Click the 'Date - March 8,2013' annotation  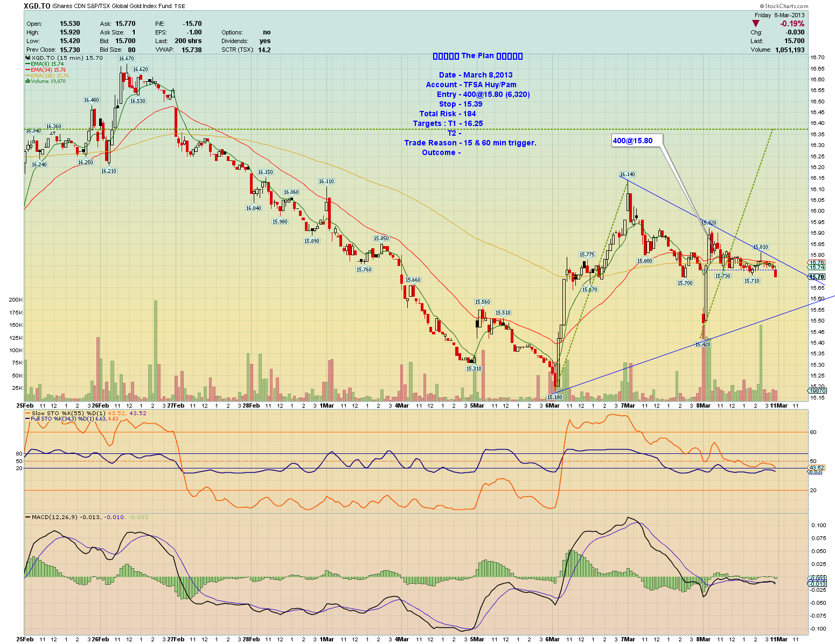coord(476,75)
